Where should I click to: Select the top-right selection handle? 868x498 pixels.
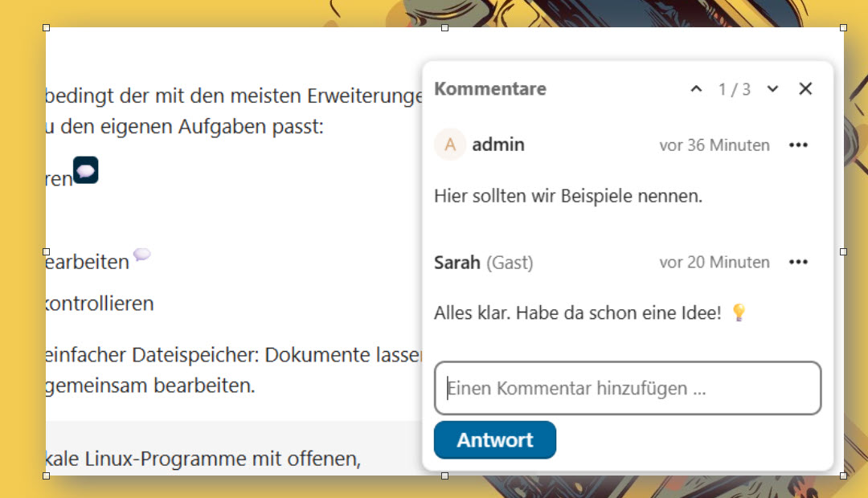coord(843,27)
